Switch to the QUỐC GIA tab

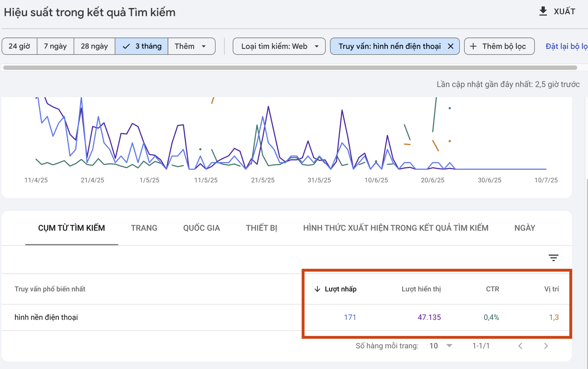tap(202, 228)
